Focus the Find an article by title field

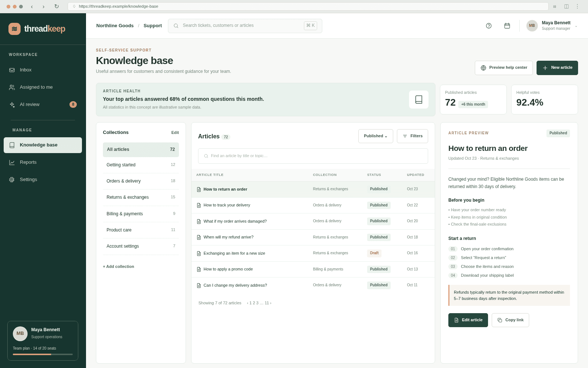pos(313,156)
